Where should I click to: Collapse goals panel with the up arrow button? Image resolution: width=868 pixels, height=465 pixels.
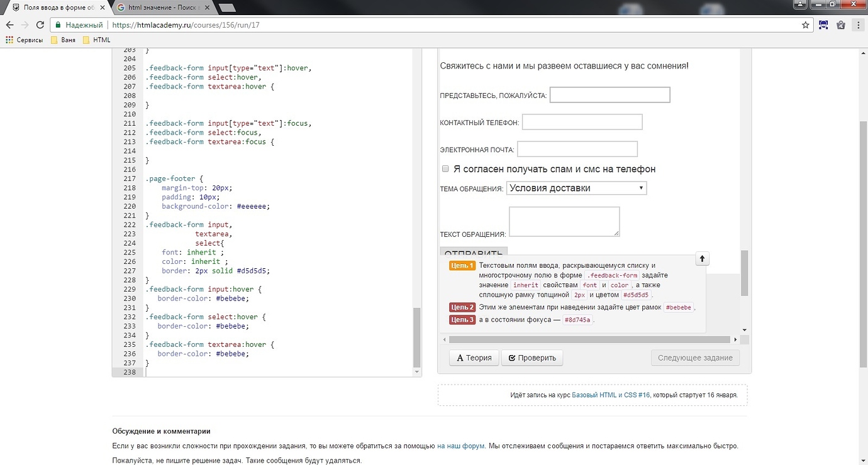click(x=703, y=258)
